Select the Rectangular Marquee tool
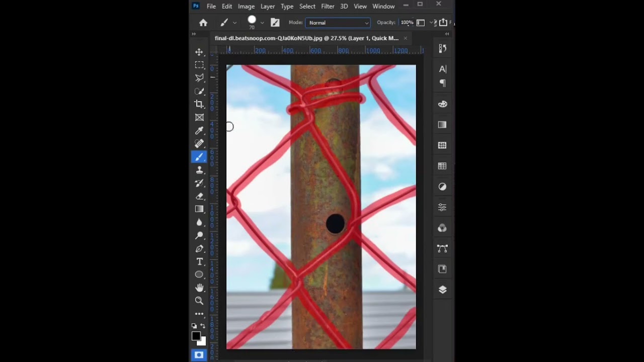644x362 pixels. (199, 65)
